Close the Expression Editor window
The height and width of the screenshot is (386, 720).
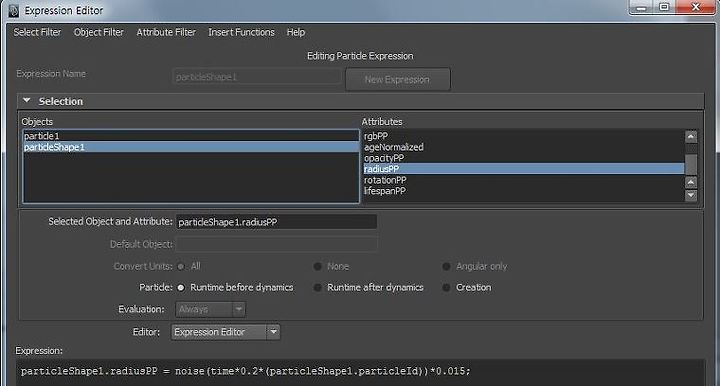696,7
